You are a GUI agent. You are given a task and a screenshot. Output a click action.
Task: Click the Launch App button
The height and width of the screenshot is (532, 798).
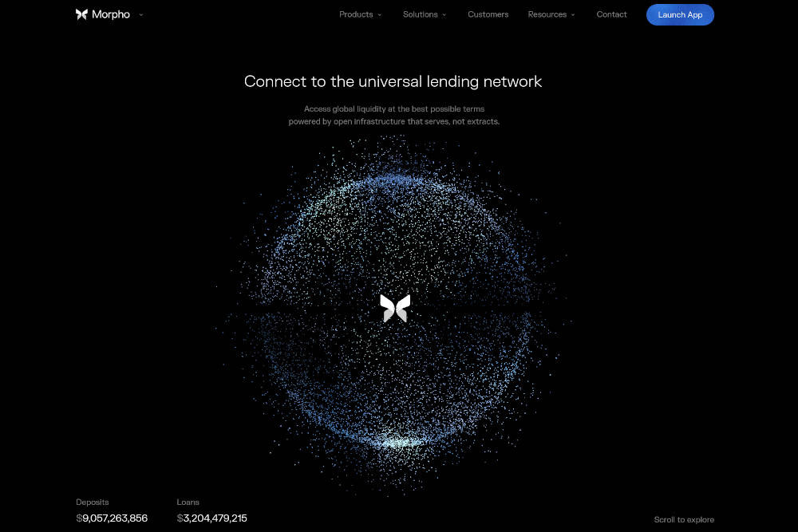(680, 14)
